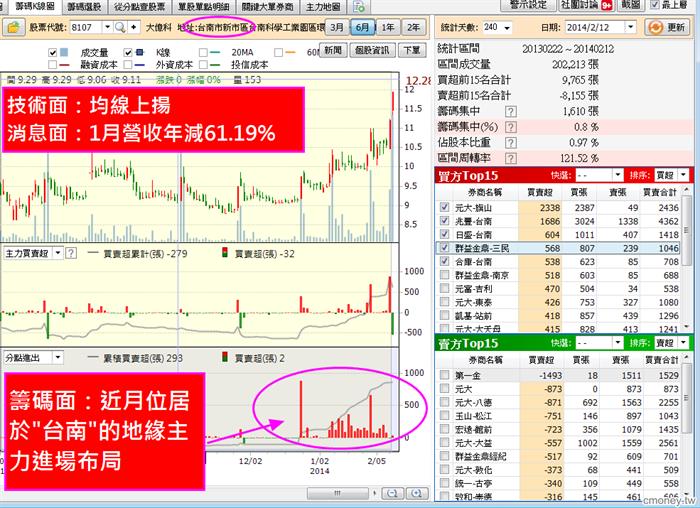Click the help icon beside 佔股本比重

tap(510, 143)
